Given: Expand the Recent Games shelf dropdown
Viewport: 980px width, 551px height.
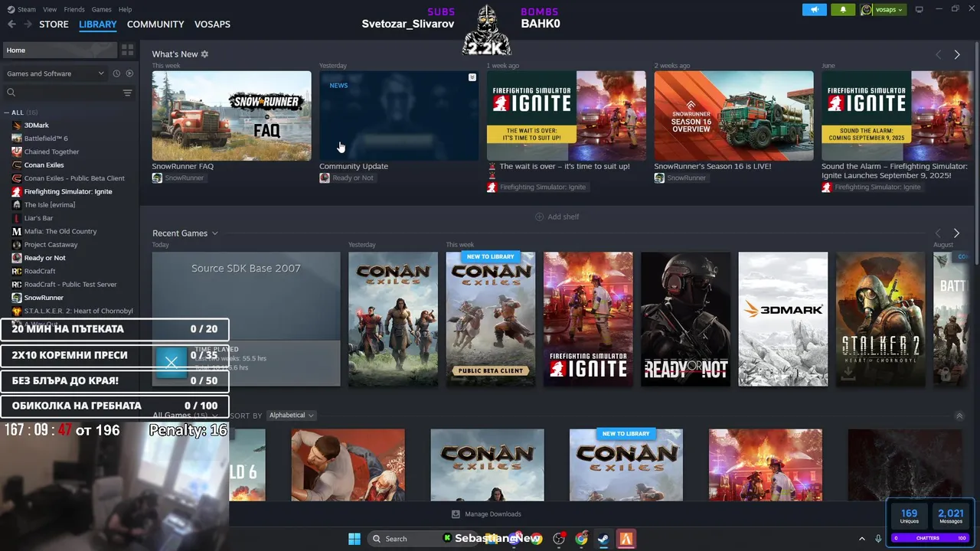Looking at the screenshot, I should [x=215, y=233].
